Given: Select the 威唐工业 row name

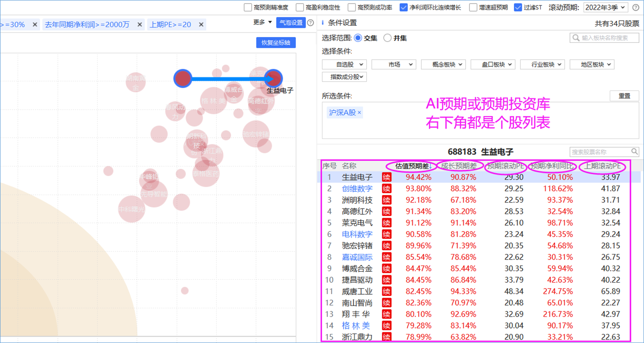Looking at the screenshot, I should click(357, 291).
